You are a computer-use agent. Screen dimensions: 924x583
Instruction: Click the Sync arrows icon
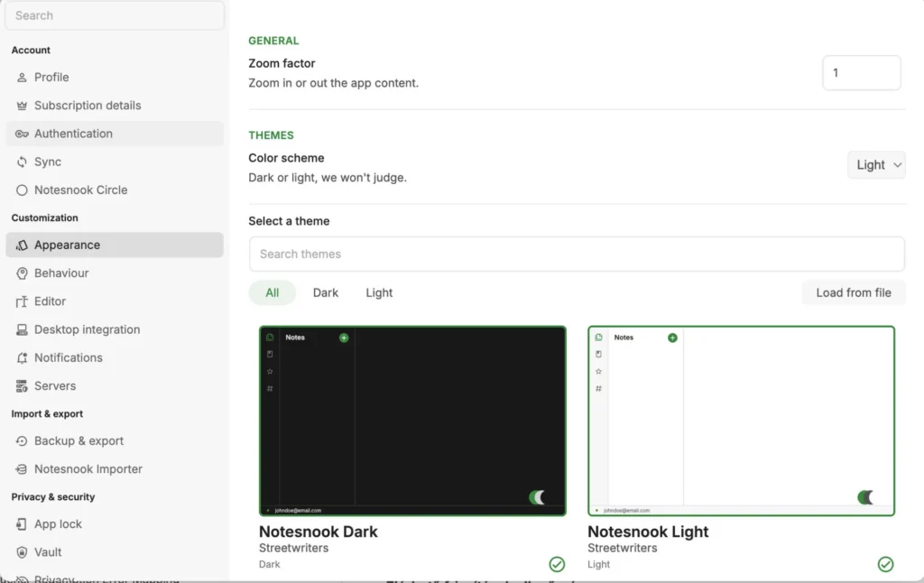22,162
